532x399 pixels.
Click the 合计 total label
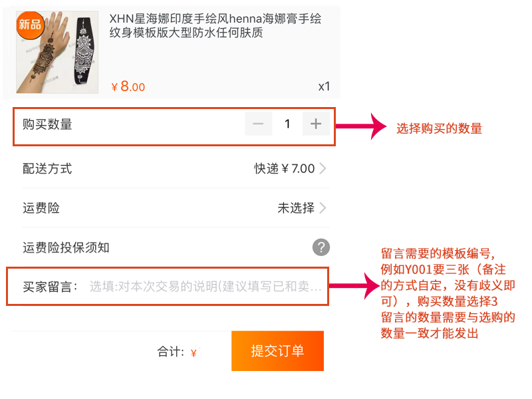(x=170, y=352)
